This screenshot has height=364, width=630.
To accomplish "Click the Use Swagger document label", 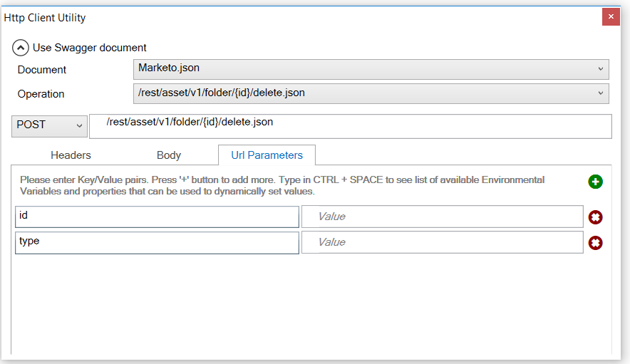I will pyautogui.click(x=90, y=48).
